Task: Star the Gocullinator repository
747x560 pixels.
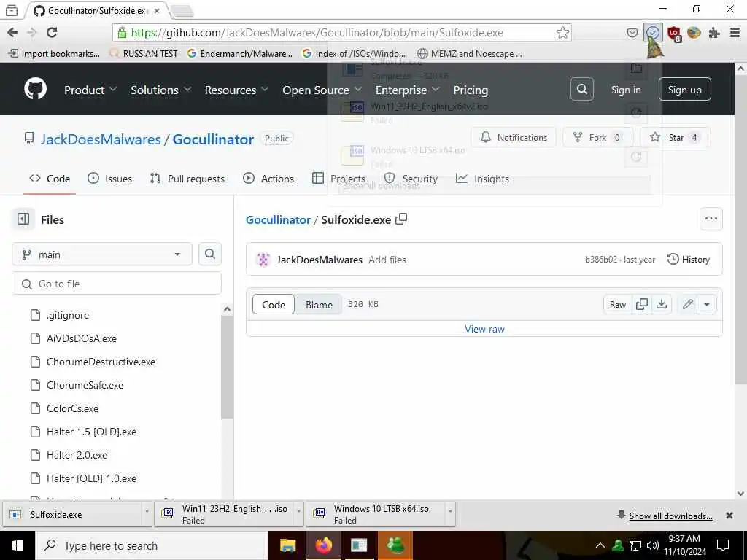Action: pos(676,137)
